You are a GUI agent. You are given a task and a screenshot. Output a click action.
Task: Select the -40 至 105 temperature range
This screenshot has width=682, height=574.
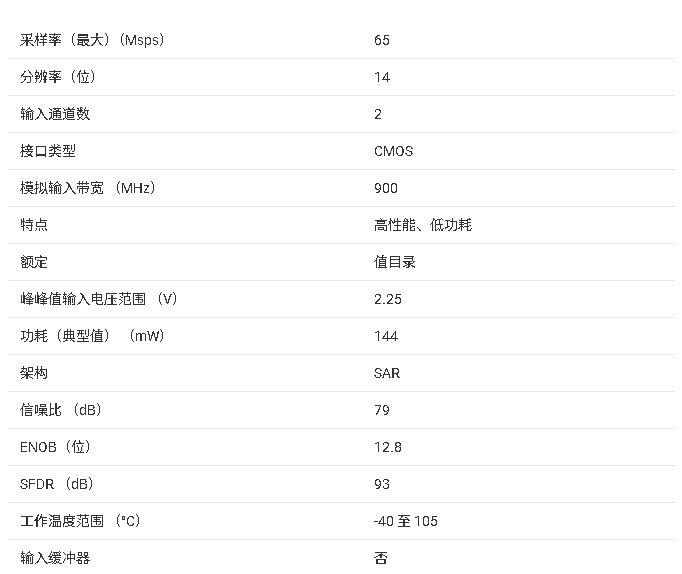[x=405, y=521]
